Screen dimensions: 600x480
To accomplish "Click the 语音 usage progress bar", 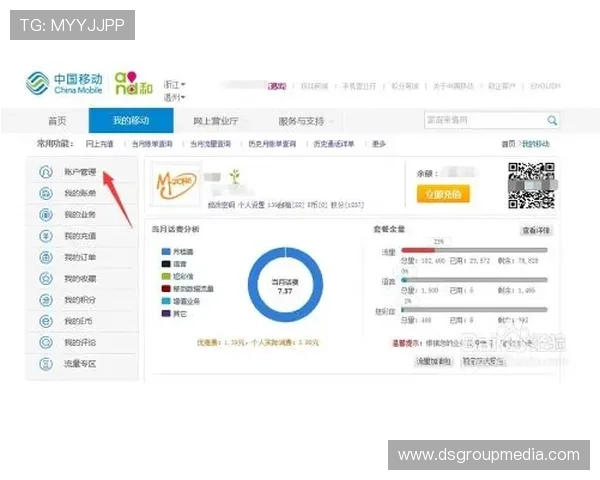I will click(474, 280).
